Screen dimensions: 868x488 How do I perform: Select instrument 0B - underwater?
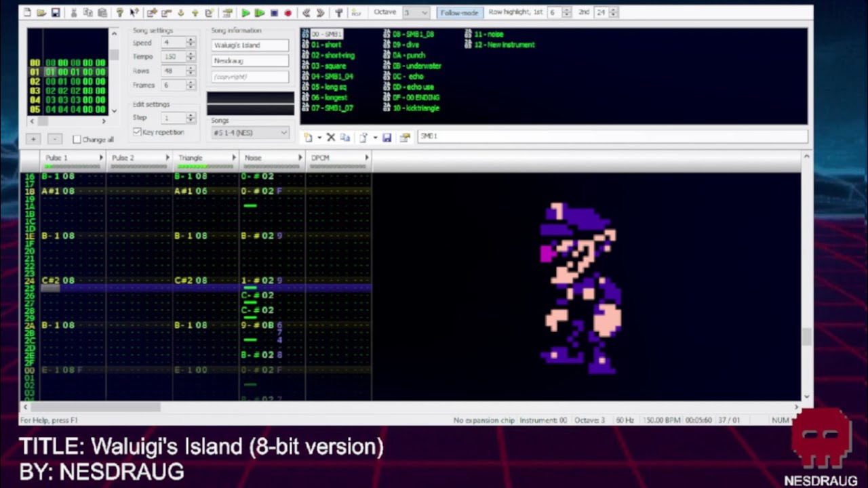click(x=412, y=66)
